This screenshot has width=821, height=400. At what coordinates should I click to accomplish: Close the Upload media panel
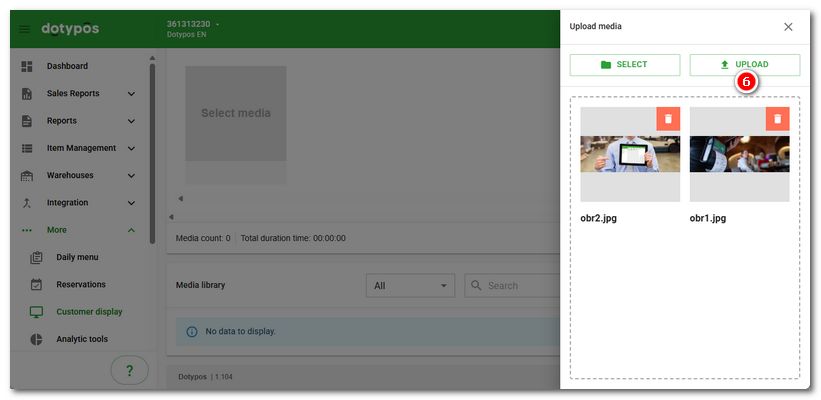(788, 27)
